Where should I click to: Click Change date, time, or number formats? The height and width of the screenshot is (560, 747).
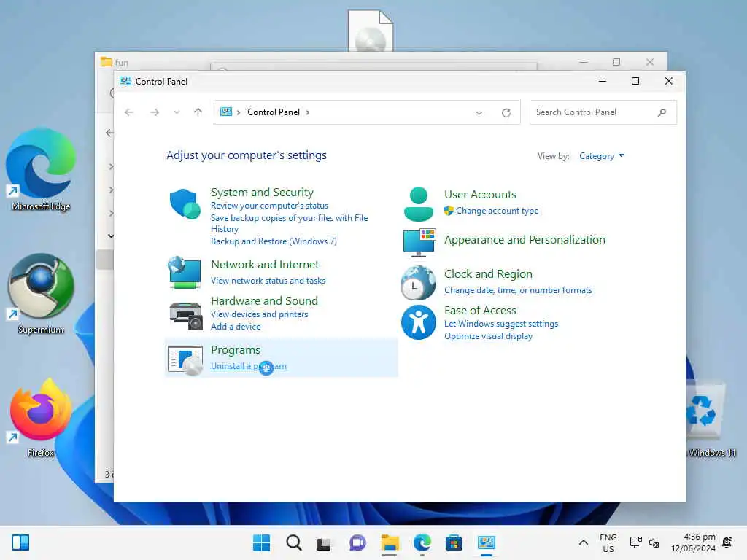(x=518, y=290)
